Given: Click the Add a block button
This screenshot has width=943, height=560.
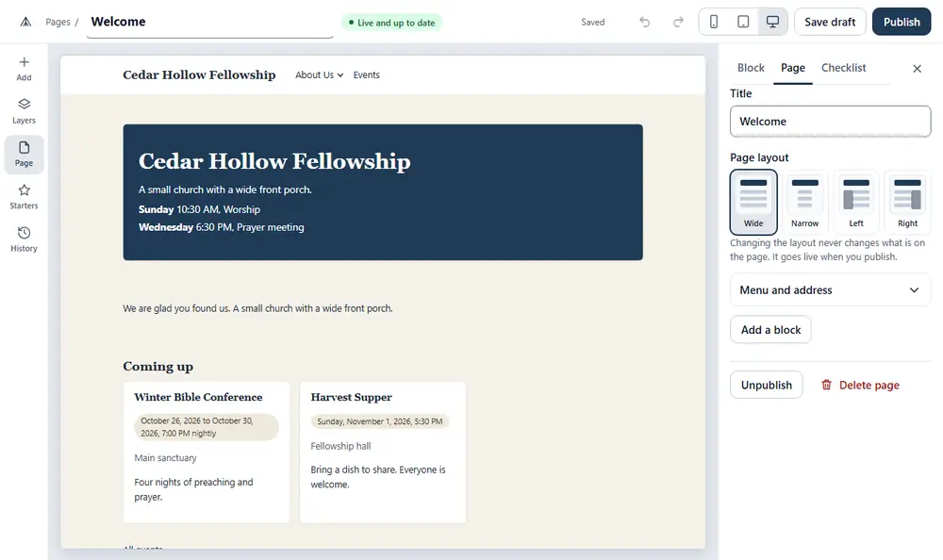Looking at the screenshot, I should 770,330.
